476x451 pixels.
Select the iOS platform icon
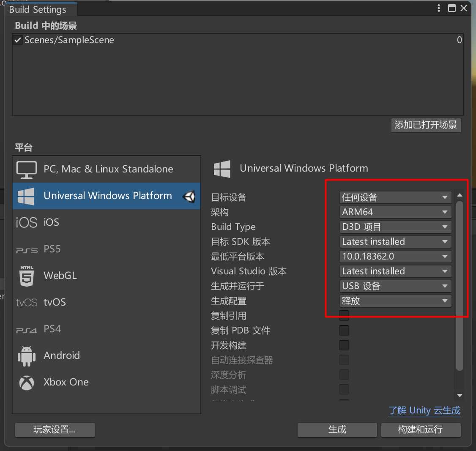26,222
